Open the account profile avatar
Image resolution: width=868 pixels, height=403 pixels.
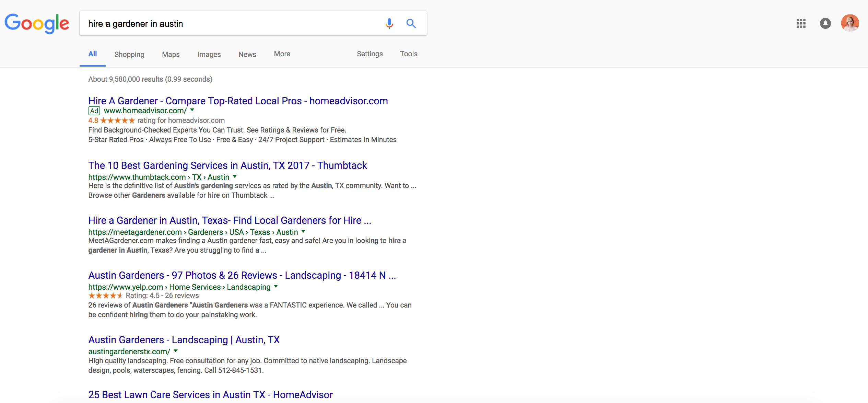point(850,23)
